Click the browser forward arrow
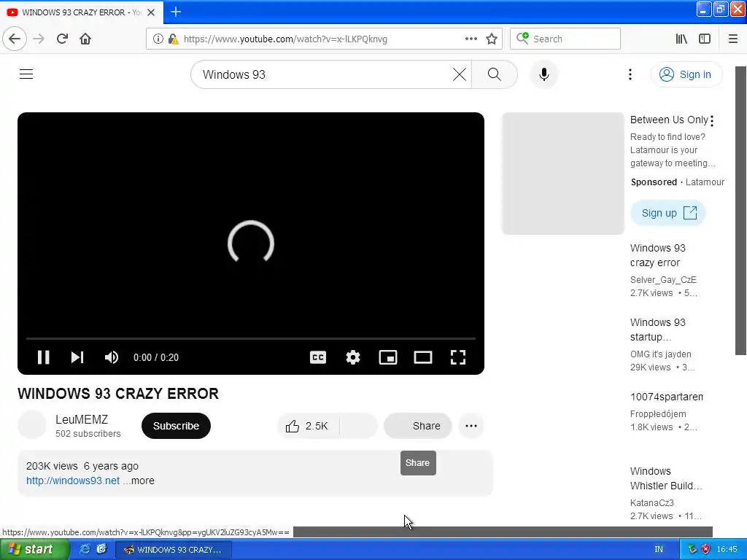The image size is (747, 560). [39, 39]
